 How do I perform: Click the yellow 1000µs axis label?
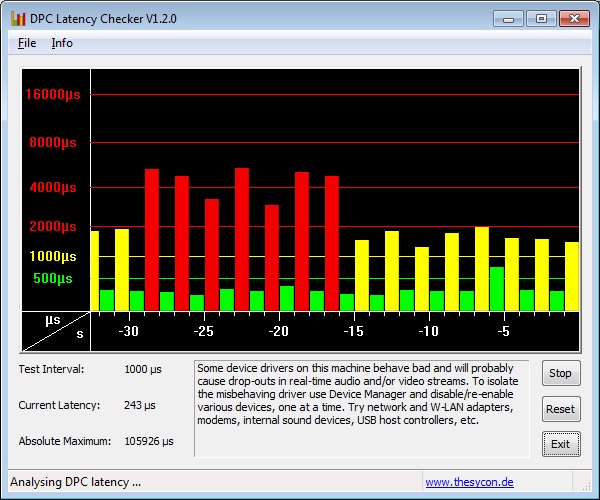53,256
